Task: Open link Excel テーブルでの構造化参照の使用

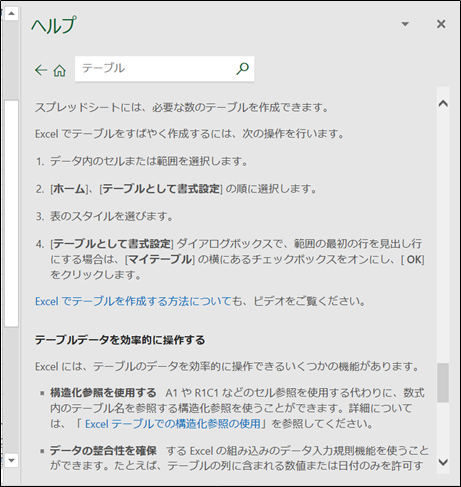Action: point(173,424)
